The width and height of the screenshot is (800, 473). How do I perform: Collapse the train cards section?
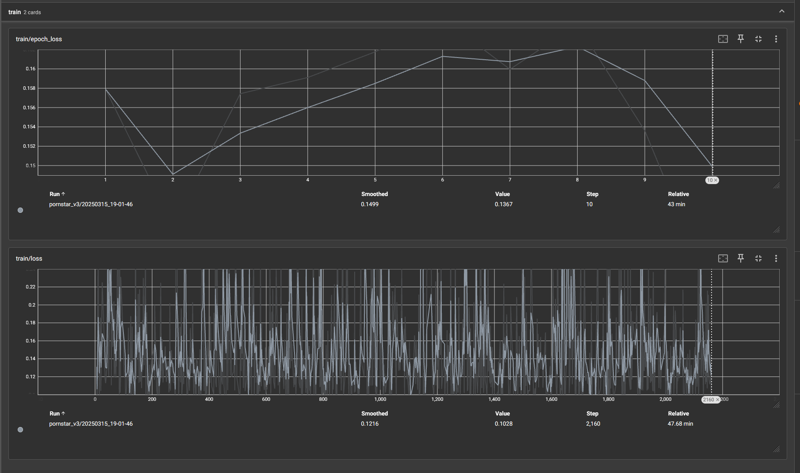click(781, 11)
